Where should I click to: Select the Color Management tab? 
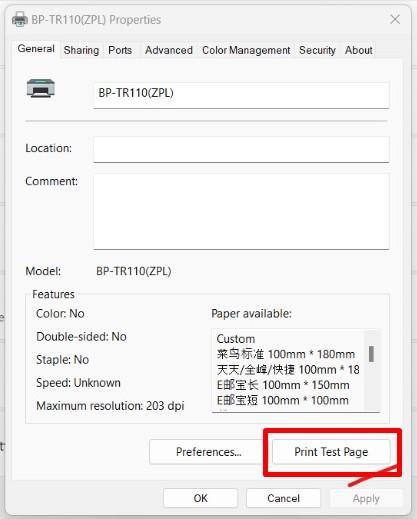click(x=246, y=50)
